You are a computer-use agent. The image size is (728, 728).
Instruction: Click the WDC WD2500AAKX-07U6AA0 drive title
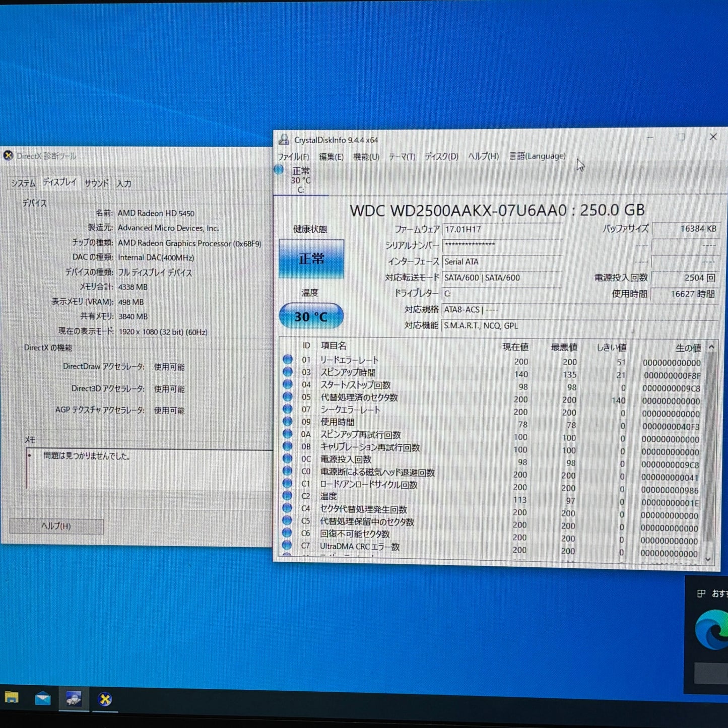tap(497, 210)
